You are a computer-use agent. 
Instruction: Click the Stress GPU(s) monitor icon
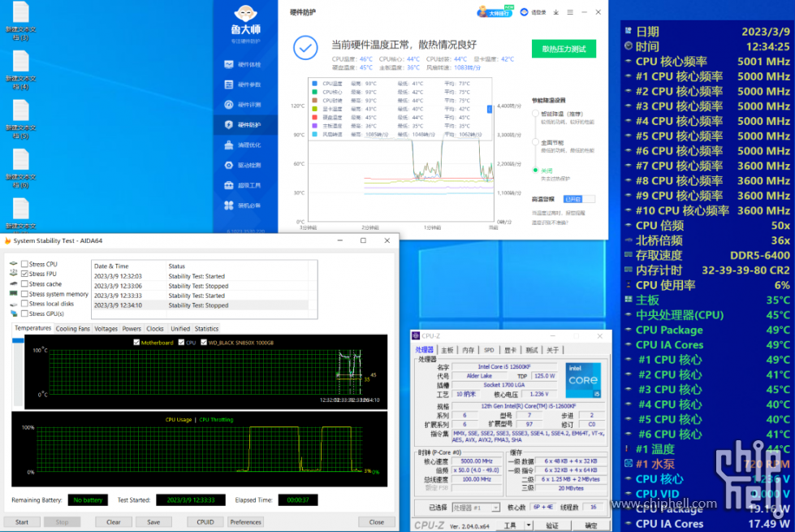14,314
